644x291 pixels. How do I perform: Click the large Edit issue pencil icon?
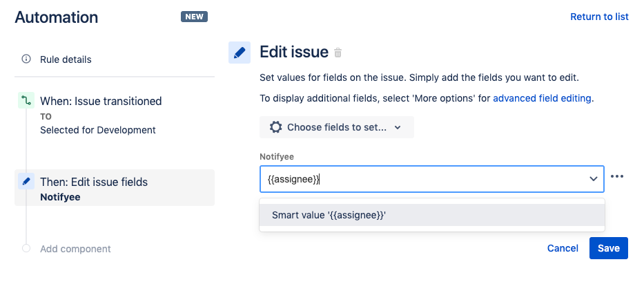[x=240, y=53]
